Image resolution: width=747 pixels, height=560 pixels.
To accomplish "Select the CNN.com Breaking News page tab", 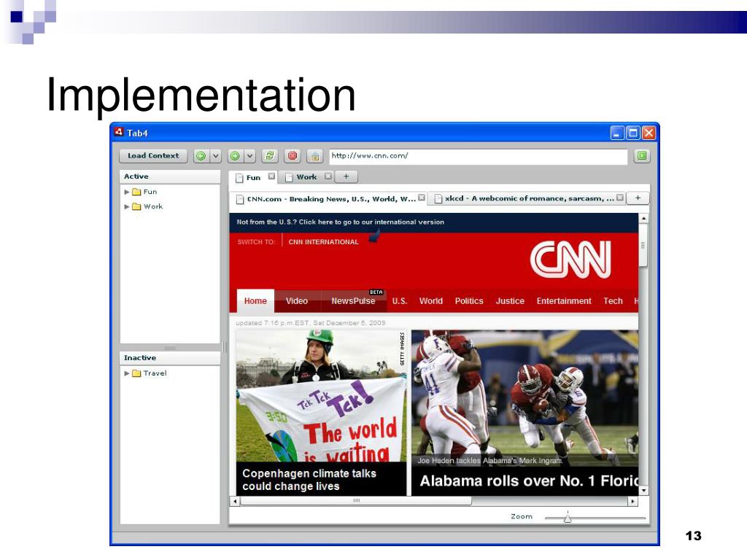I will (327, 199).
